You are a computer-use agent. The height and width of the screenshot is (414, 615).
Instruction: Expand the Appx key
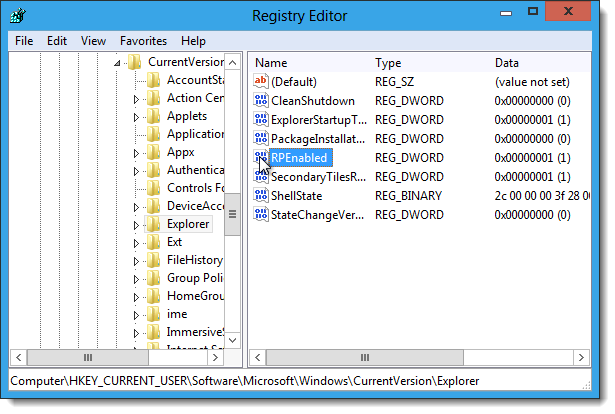click(x=136, y=153)
